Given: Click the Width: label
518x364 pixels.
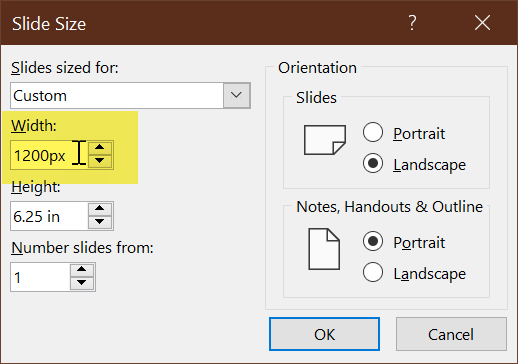Looking at the screenshot, I should [x=34, y=126].
